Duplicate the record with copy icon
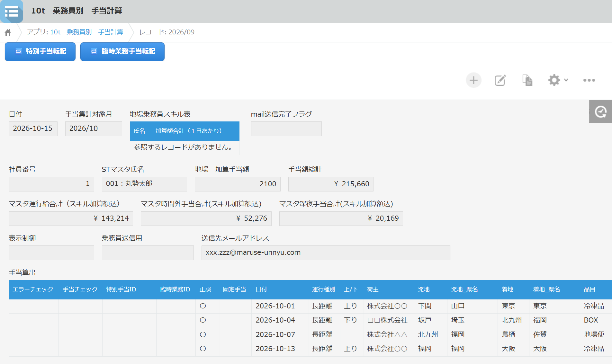This screenshot has height=364, width=612. [x=527, y=80]
